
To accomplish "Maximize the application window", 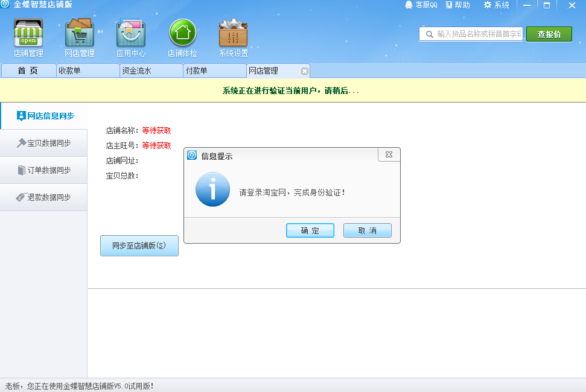I will 547,5.
